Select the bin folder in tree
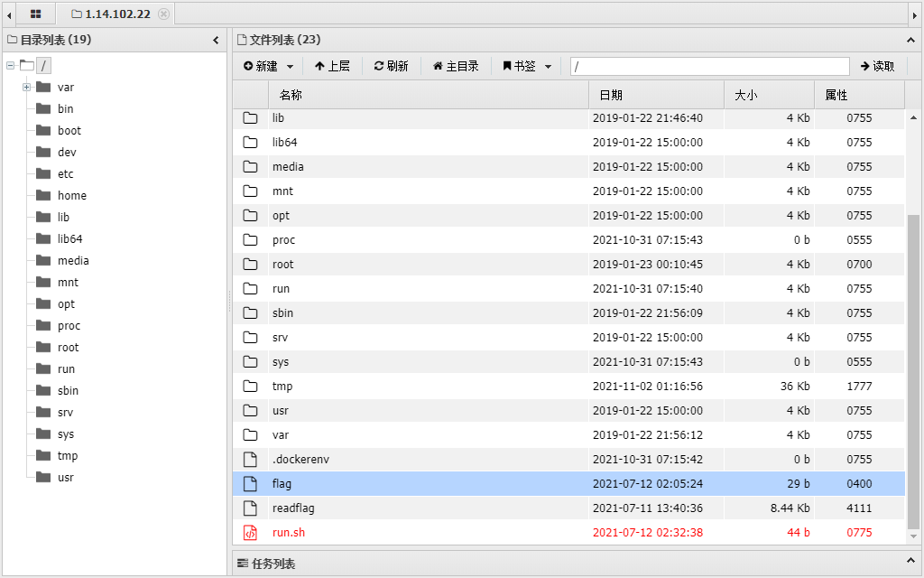 click(x=65, y=109)
